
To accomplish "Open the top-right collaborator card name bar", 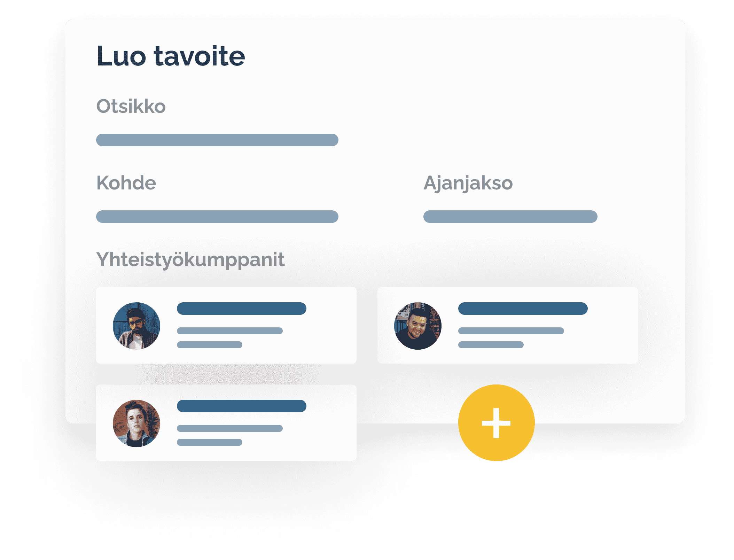I will 523,309.
